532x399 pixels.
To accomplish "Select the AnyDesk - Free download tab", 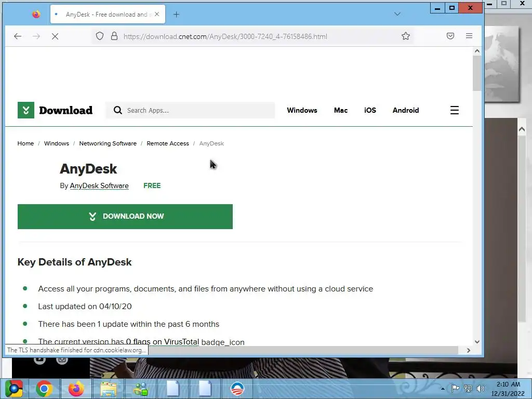I will [108, 14].
